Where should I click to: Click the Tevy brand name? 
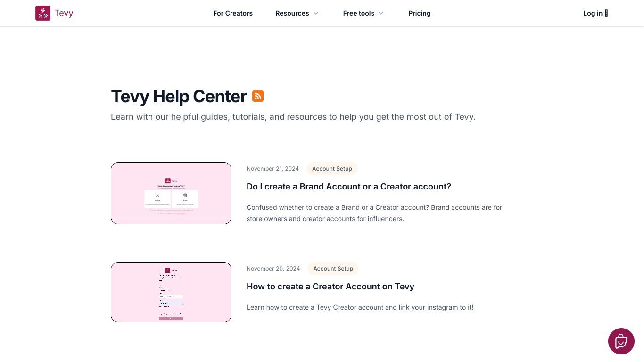64,13
